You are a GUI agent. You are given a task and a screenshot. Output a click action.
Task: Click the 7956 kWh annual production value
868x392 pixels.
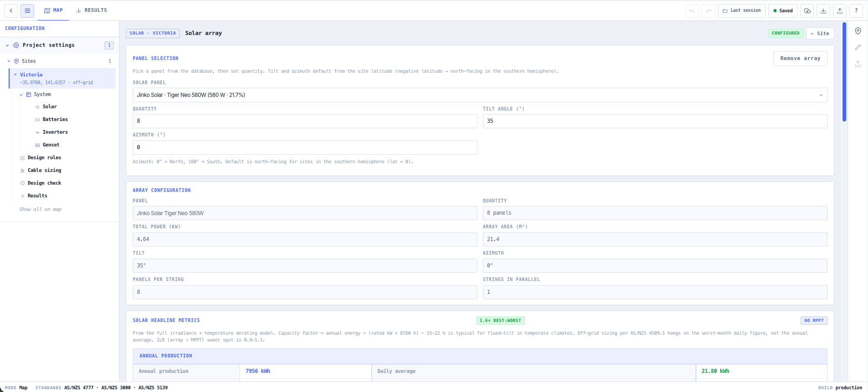258,371
